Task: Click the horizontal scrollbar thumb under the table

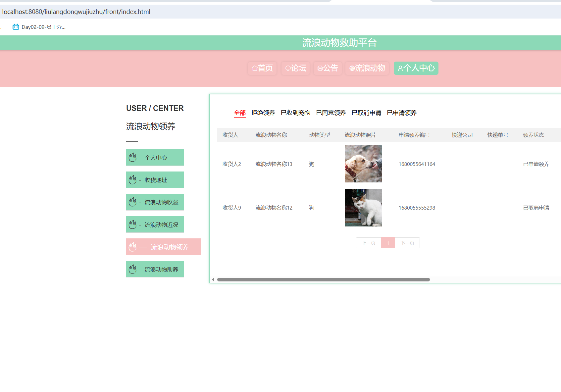Action: tap(324, 280)
